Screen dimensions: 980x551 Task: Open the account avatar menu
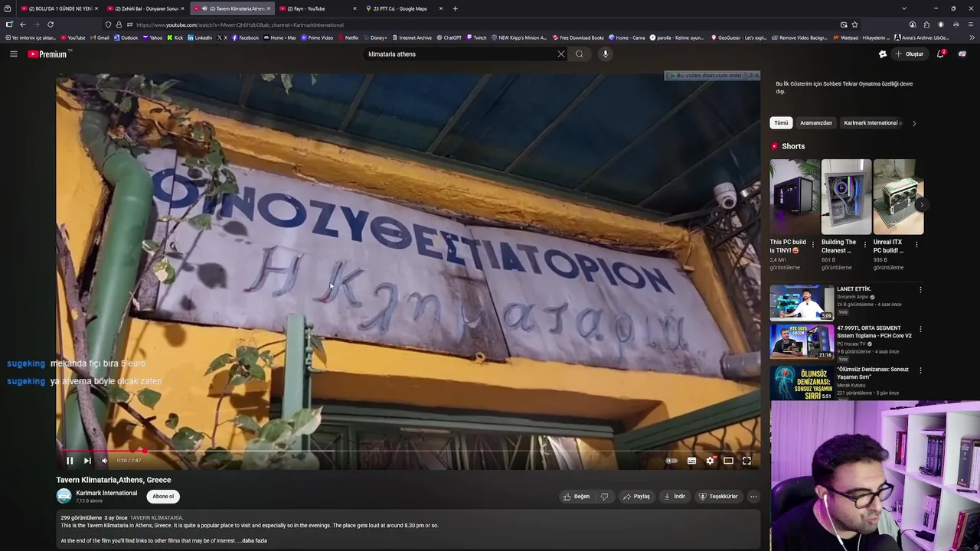click(x=962, y=54)
